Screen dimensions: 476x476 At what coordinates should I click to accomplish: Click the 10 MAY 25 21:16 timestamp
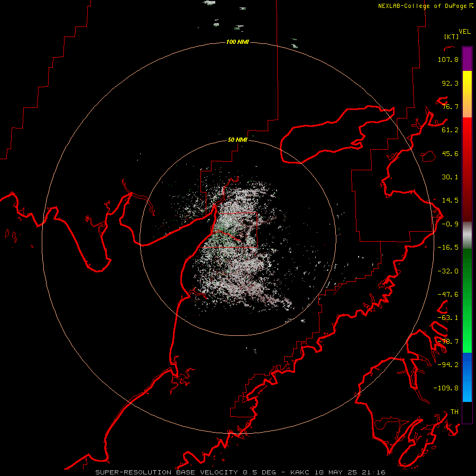pyautogui.click(x=350, y=472)
